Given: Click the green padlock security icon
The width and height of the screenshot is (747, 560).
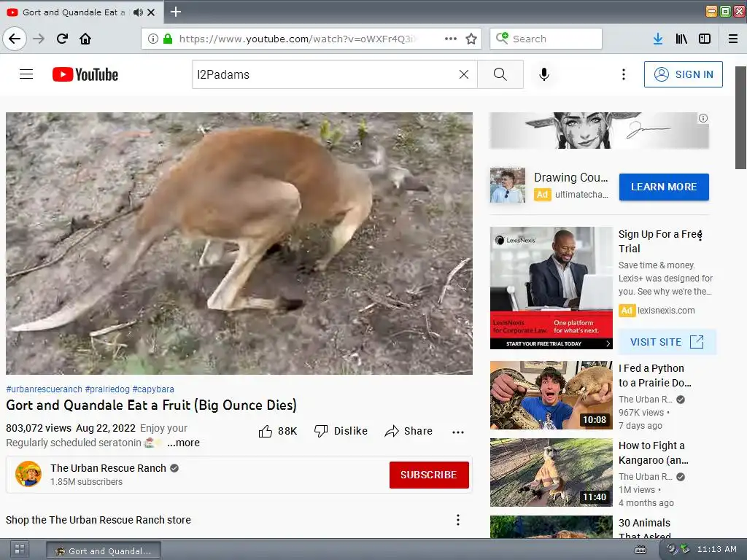Looking at the screenshot, I should [168, 39].
